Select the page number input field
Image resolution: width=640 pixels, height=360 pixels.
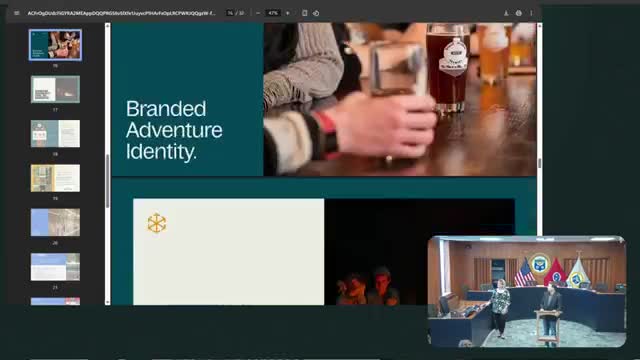230,13
